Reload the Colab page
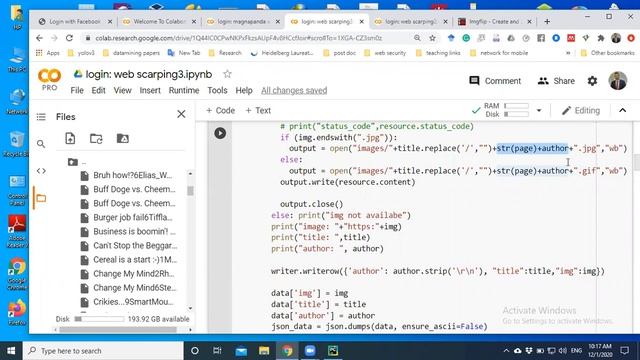 pos(69,38)
